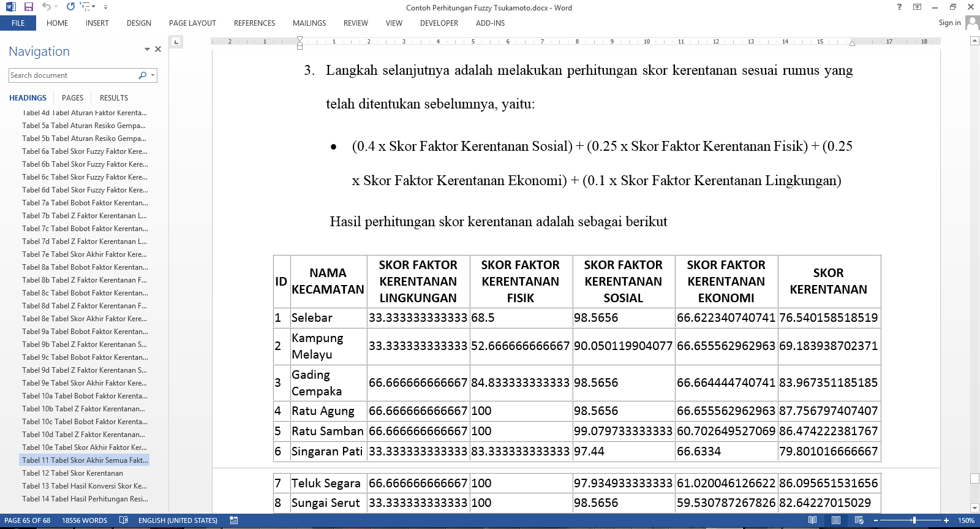Open the Word Help question mark icon
The height and width of the screenshot is (529, 980).
(x=899, y=7)
